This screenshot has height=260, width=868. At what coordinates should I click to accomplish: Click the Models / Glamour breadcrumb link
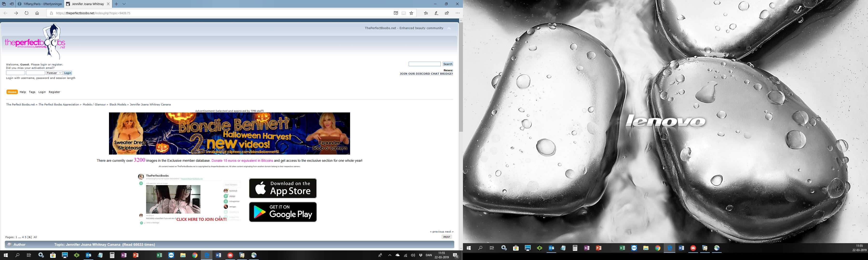coord(94,105)
